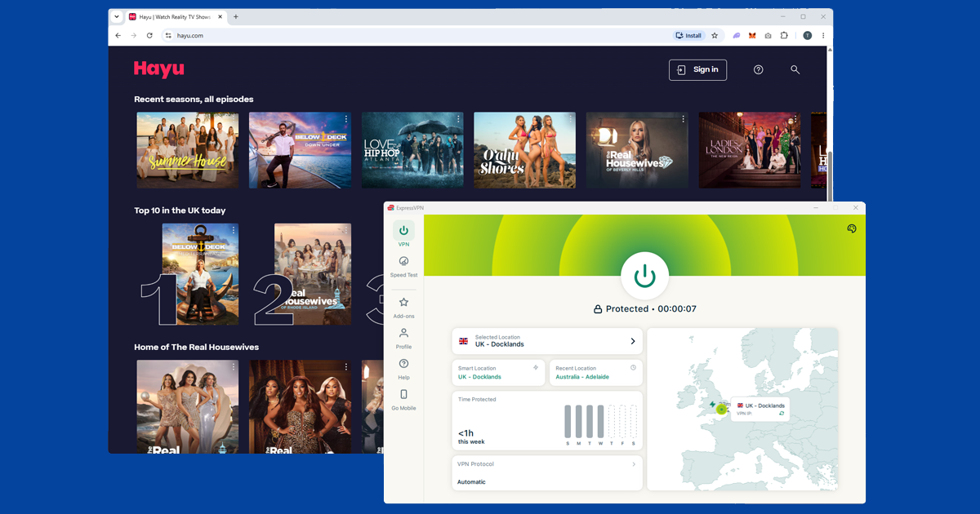Open Profile in ExpressVPN sidebar
The image size is (980, 514).
tap(403, 338)
